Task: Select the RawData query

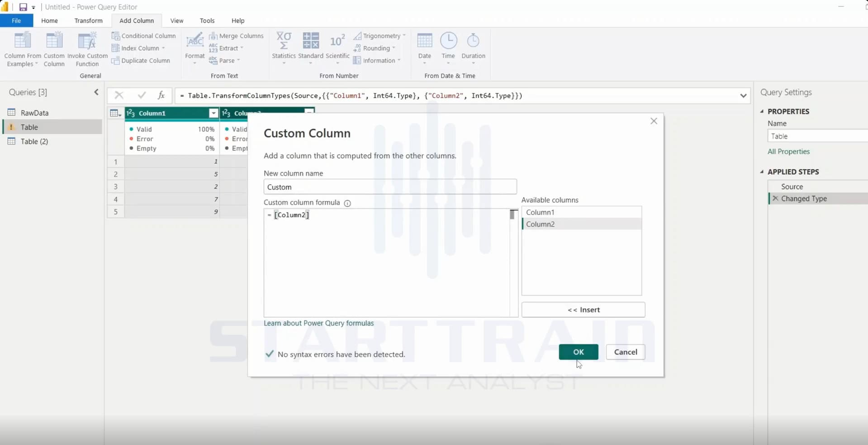Action: click(34, 113)
